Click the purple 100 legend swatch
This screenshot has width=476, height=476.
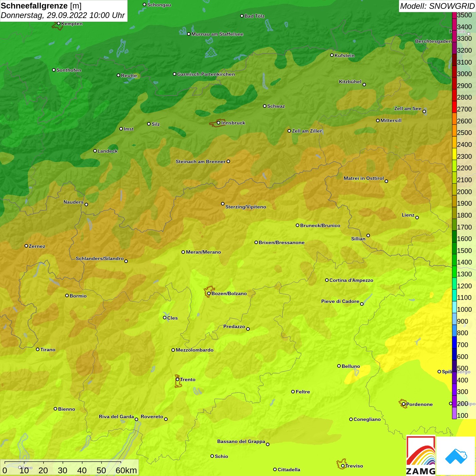click(x=454, y=413)
